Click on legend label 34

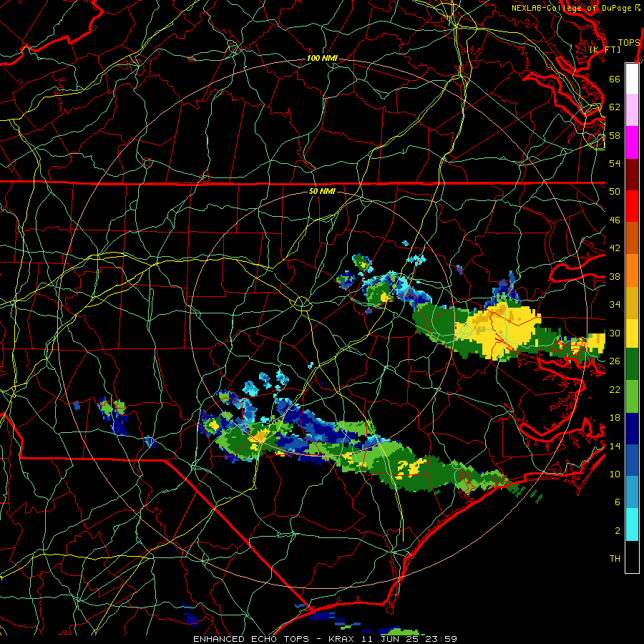[615, 305]
